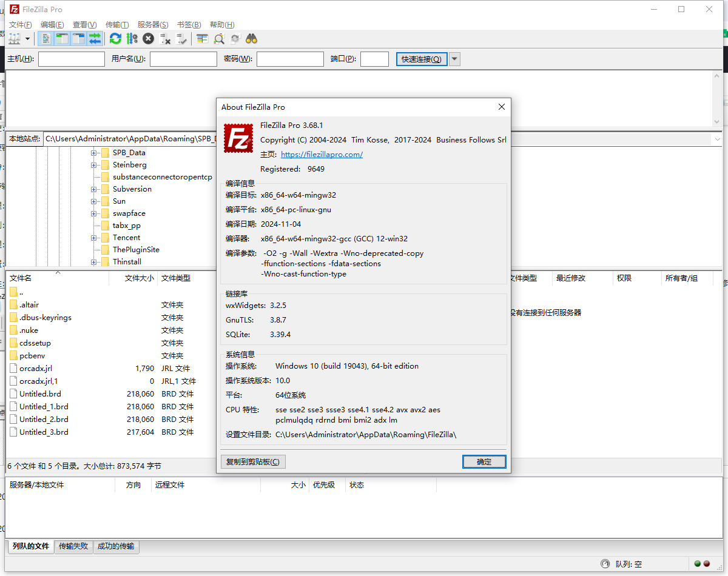Select the .dbus-keyrings folder row
728x576 pixels.
(109, 318)
